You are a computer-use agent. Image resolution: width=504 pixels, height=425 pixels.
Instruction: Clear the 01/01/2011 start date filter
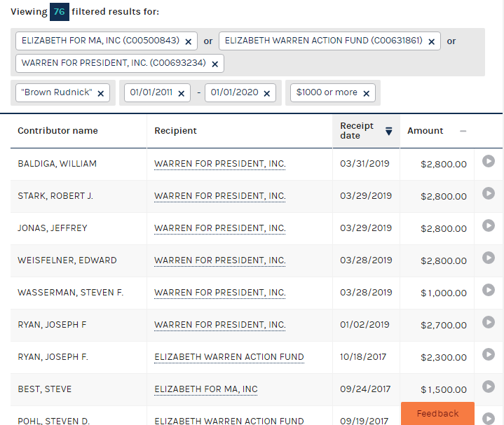point(182,93)
